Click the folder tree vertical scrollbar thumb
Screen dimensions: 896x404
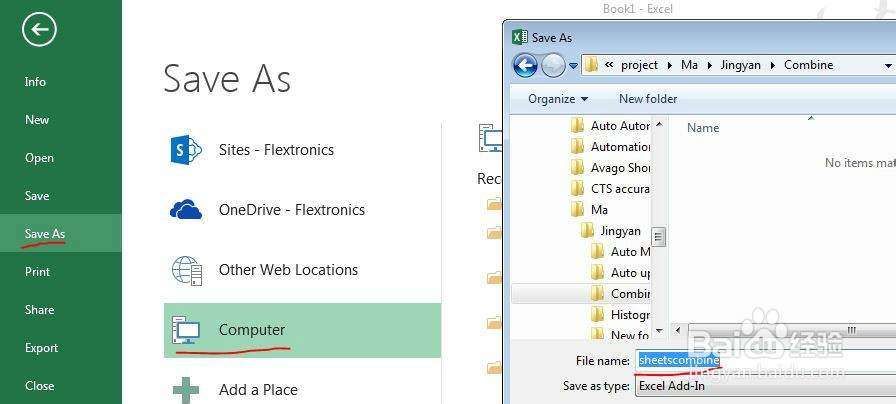point(659,235)
